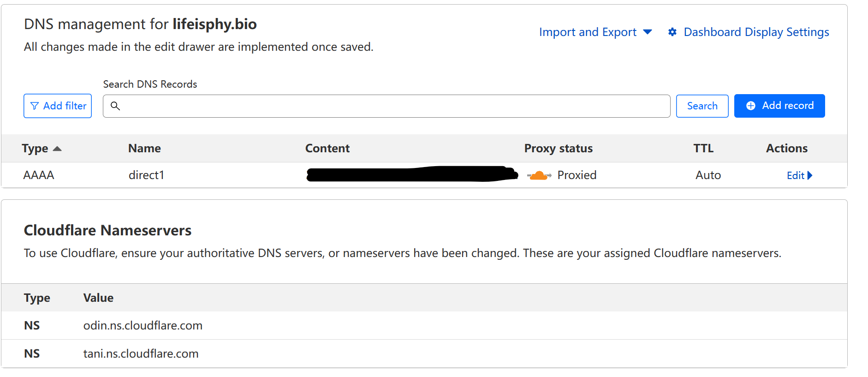This screenshot has height=377, width=868.
Task: Click the orange Cloudflare proxied cloud icon
Action: (539, 175)
